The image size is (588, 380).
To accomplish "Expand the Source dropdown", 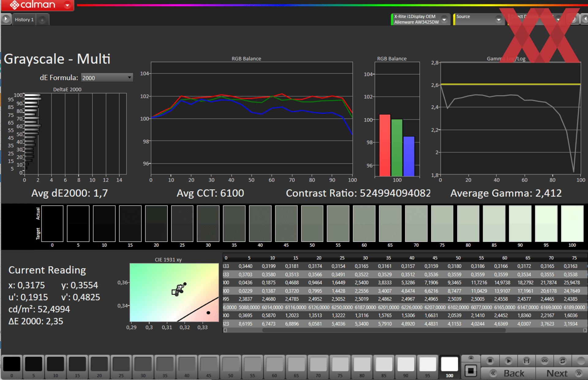I will 499,19.
